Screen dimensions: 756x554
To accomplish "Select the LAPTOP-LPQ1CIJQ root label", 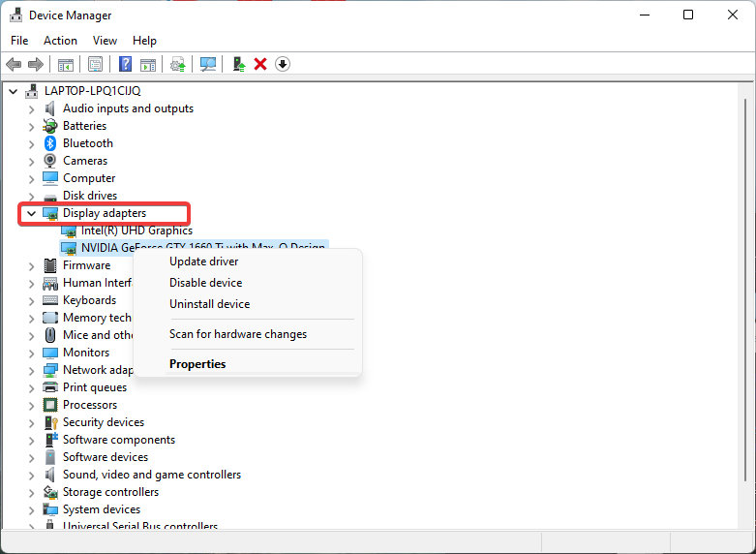I will tap(92, 91).
